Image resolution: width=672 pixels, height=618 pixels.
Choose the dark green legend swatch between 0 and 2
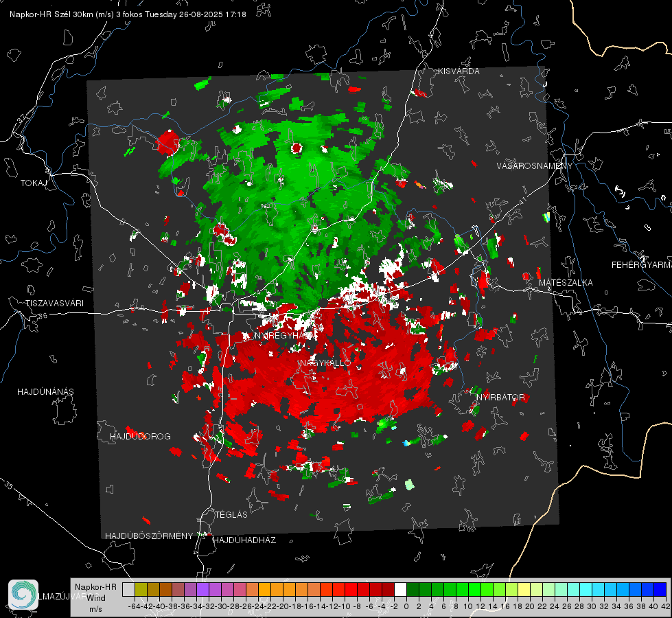[x=413, y=590]
